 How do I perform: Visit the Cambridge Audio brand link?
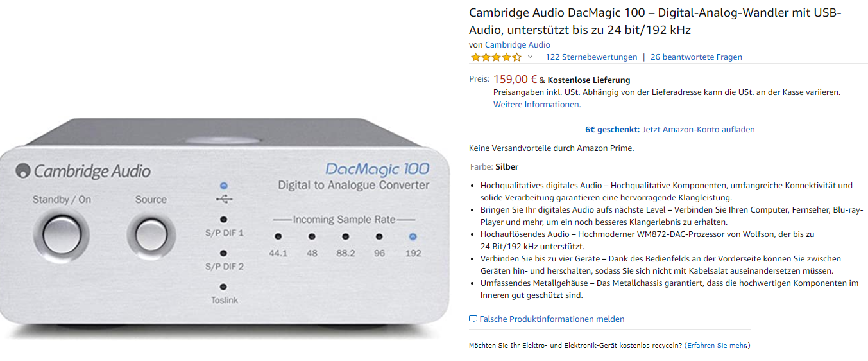pos(518,44)
